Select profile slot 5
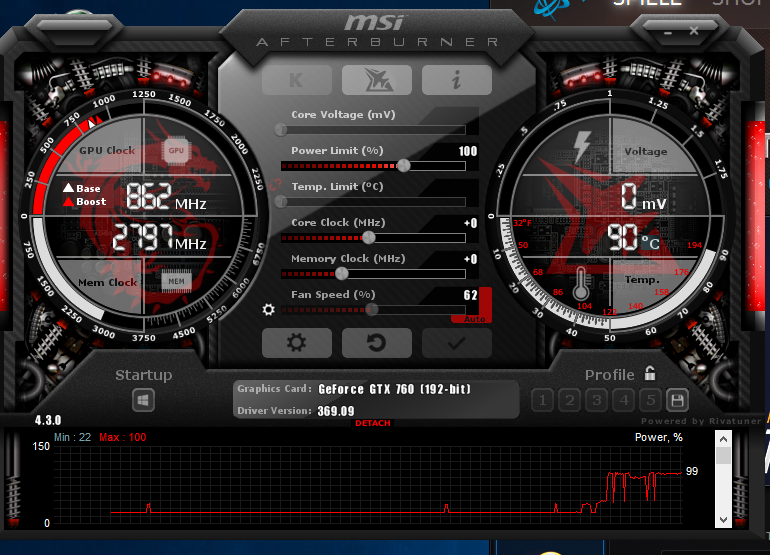770x555 pixels. [651, 400]
